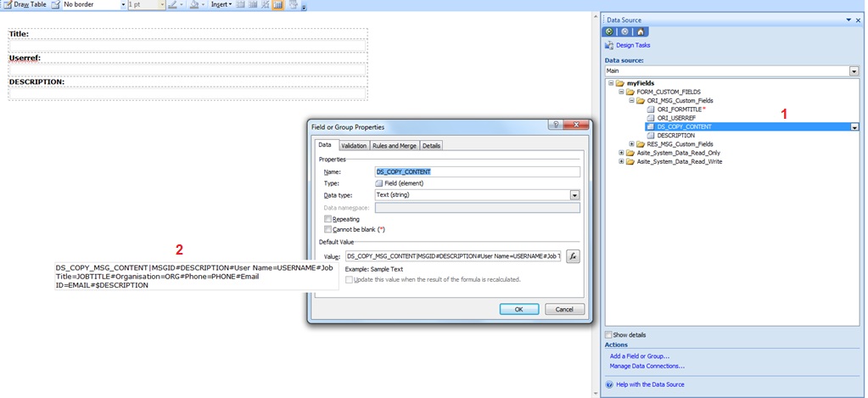This screenshot has height=398, width=868.
Task: Click the Draw Table pencil icon
Action: [7, 4]
